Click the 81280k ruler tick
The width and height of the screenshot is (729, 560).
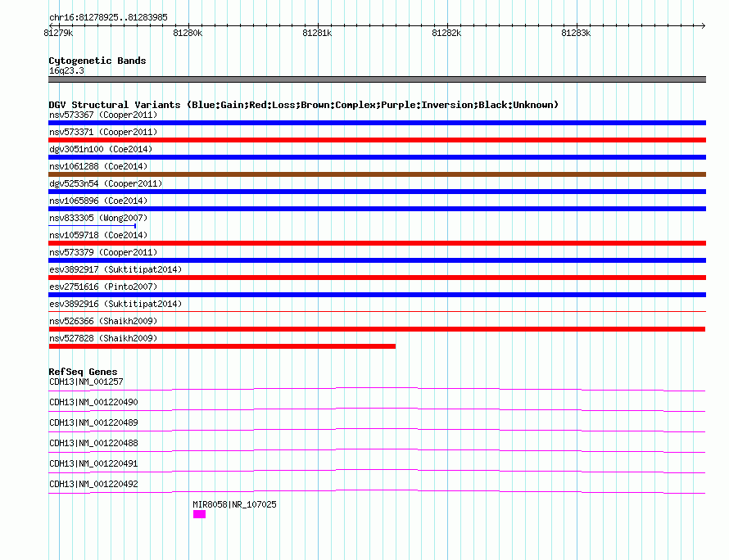click(x=188, y=33)
